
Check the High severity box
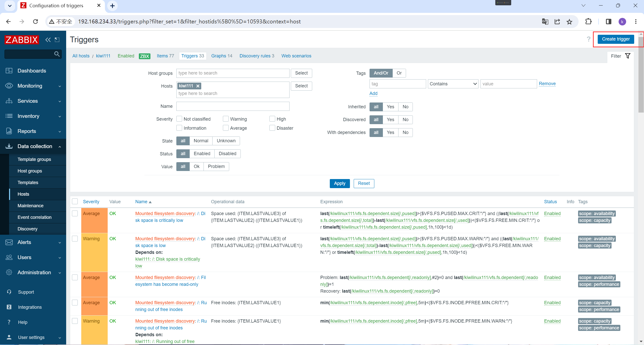[272, 119]
